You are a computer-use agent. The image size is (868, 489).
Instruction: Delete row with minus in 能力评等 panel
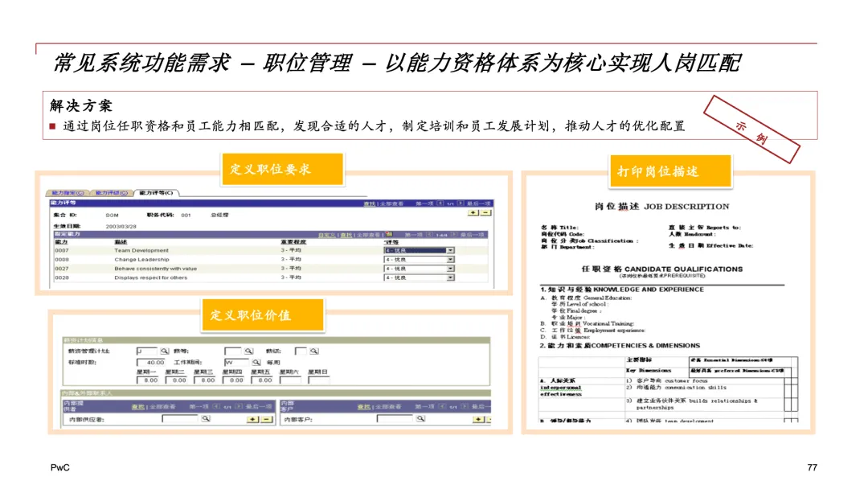point(485,212)
